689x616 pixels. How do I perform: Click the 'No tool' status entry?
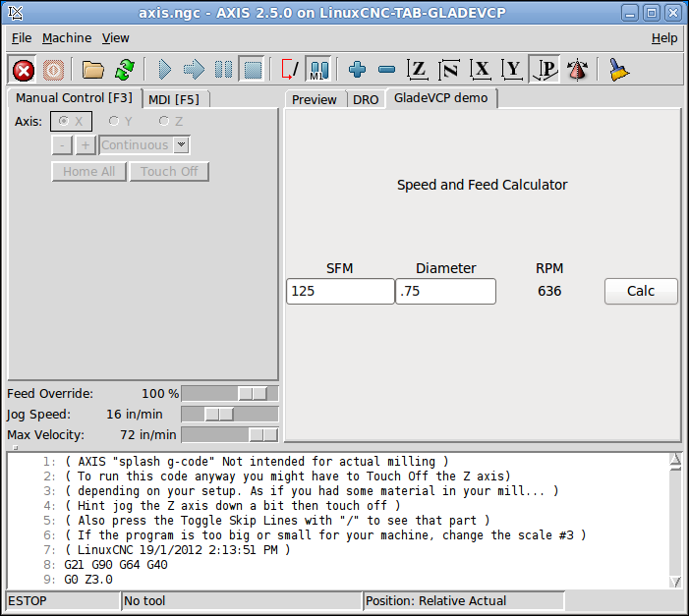pos(242,600)
